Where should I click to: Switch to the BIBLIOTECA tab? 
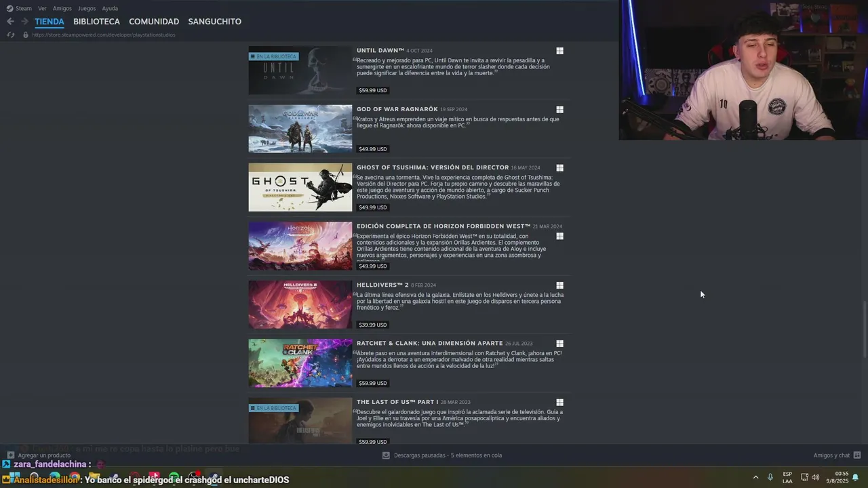click(x=96, y=22)
